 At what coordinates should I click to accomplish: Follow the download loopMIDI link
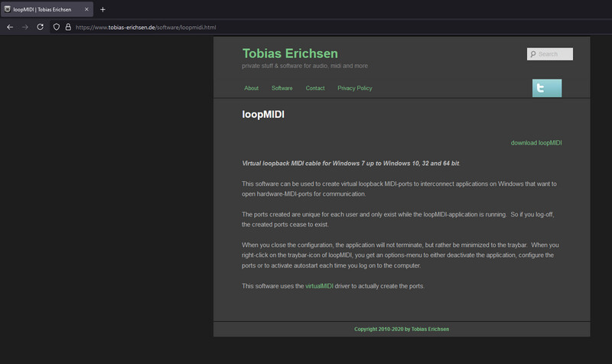536,143
